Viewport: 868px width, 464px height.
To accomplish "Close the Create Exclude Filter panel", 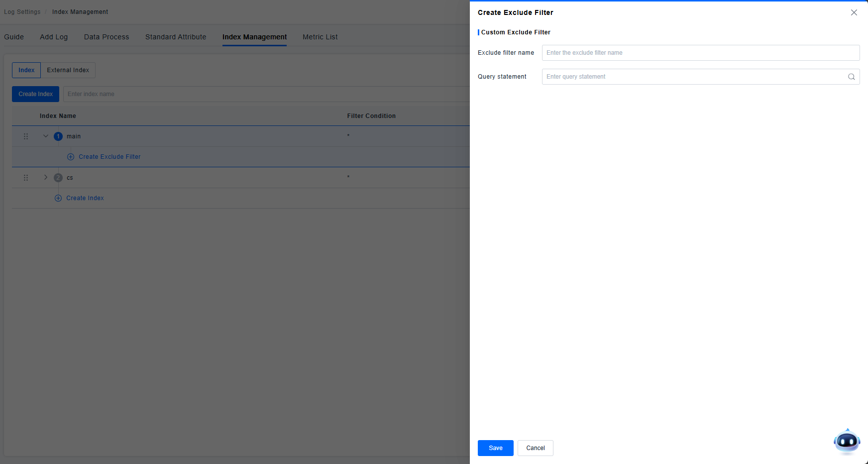I will [854, 12].
